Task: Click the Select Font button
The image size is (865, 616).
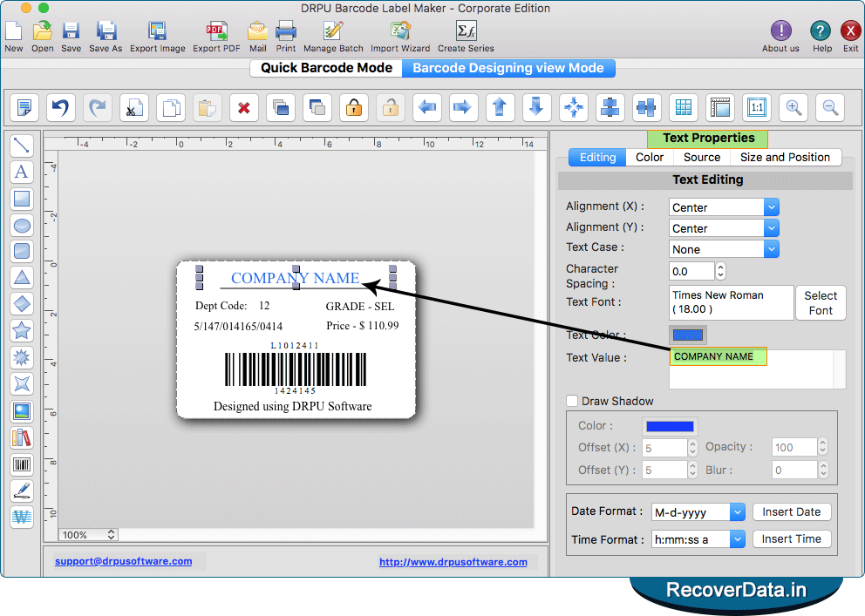Action: tap(821, 303)
